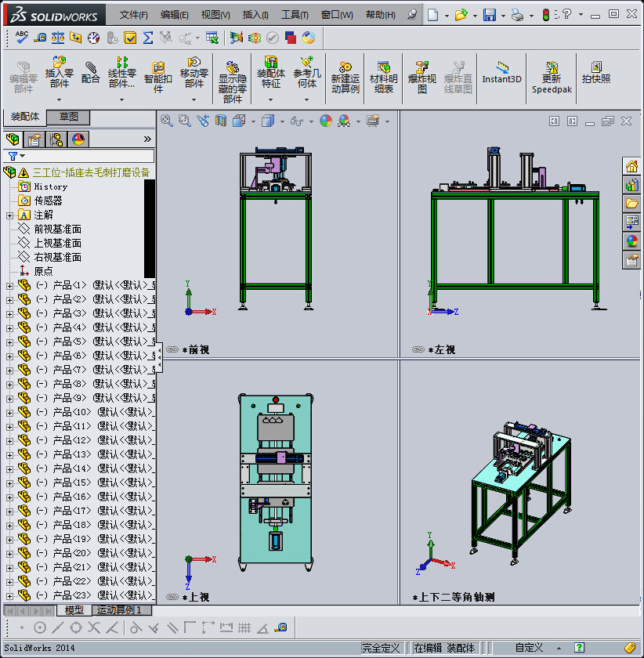644x658 pixels.
Task: Switch to the 运动算例1 tab
Action: click(121, 610)
